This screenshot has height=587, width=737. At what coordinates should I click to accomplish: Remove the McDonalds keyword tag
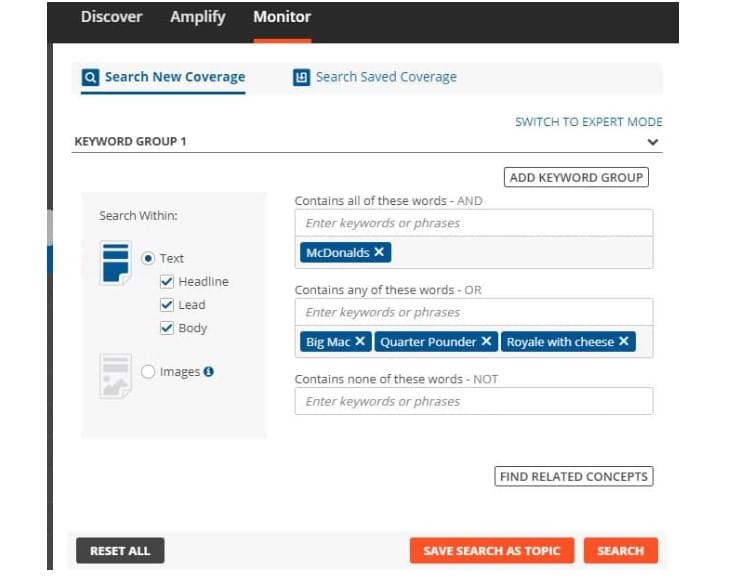379,253
